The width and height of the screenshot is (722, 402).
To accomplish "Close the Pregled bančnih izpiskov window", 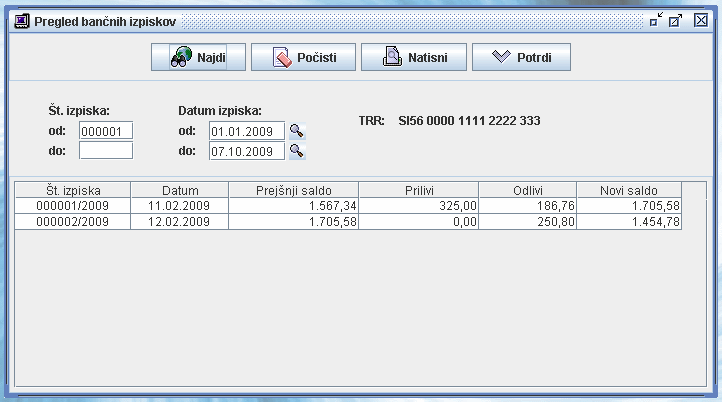I will [x=700, y=20].
